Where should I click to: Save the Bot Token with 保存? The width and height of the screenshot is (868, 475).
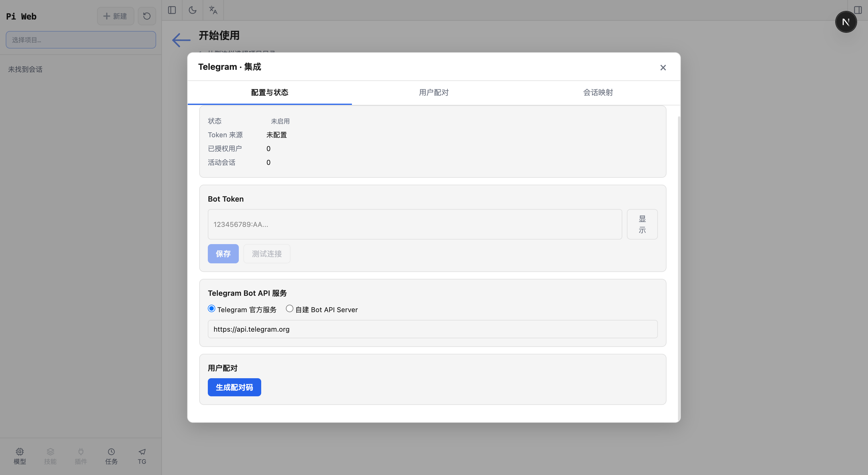pos(223,254)
